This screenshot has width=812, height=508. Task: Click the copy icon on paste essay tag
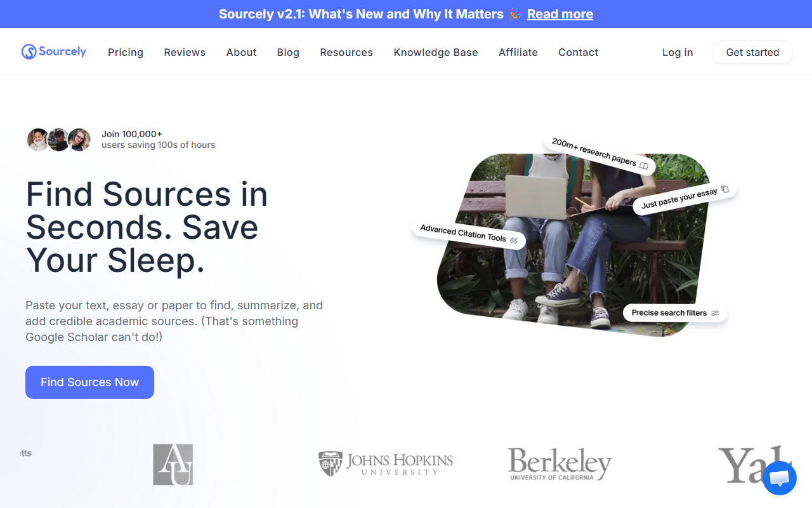(725, 189)
